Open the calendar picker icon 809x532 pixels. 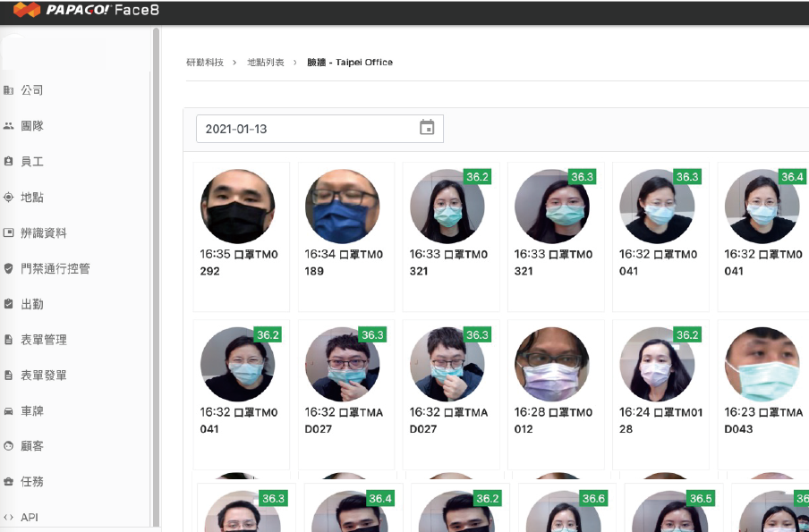click(427, 128)
